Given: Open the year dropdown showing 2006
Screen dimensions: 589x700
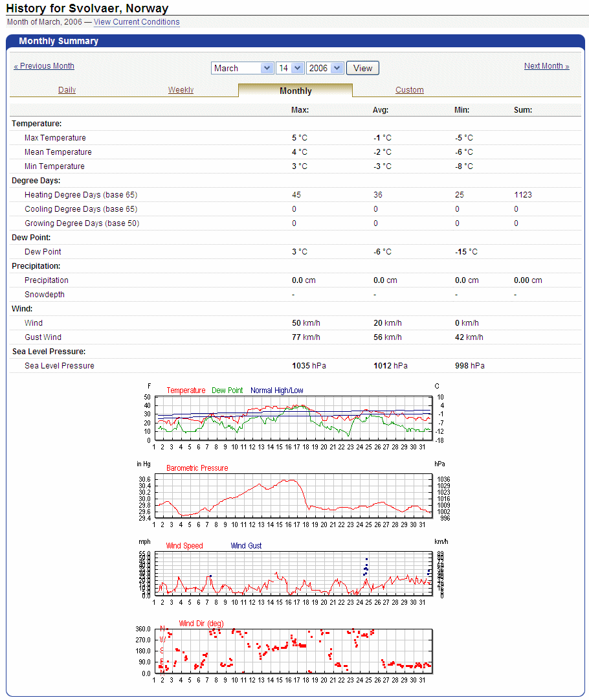Looking at the screenshot, I should pos(326,68).
